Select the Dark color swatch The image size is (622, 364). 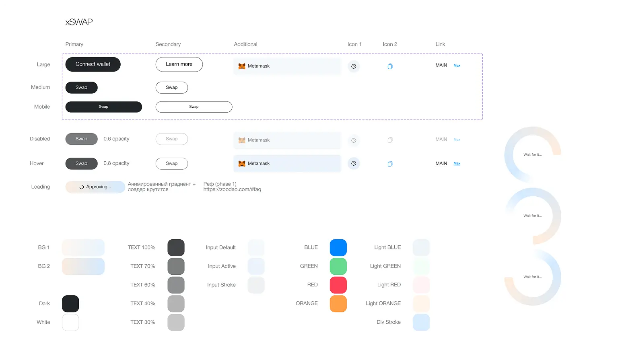[x=70, y=303]
